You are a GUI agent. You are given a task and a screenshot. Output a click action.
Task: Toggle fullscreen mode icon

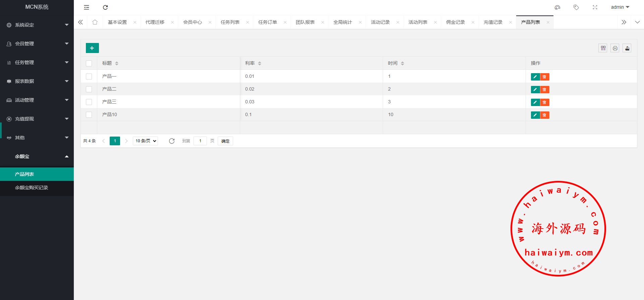click(x=595, y=7)
